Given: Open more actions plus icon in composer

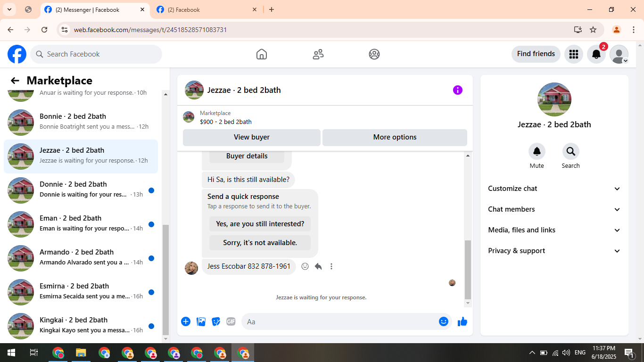Looking at the screenshot, I should coord(186,321).
